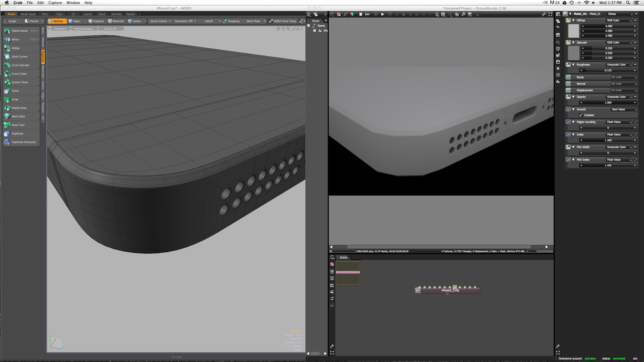Open the Glossy material type dropdown
Screen dimensions: 644x362
(x=620, y=14)
